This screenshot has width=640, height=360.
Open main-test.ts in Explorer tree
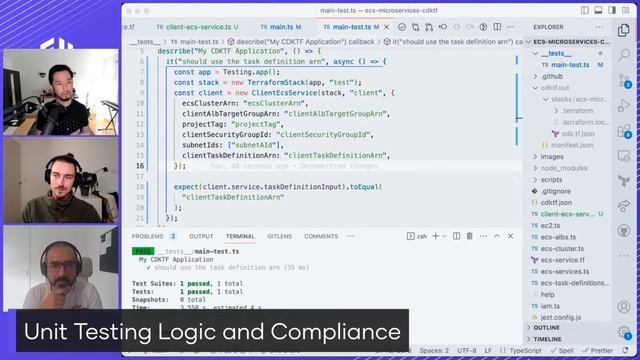click(x=570, y=65)
